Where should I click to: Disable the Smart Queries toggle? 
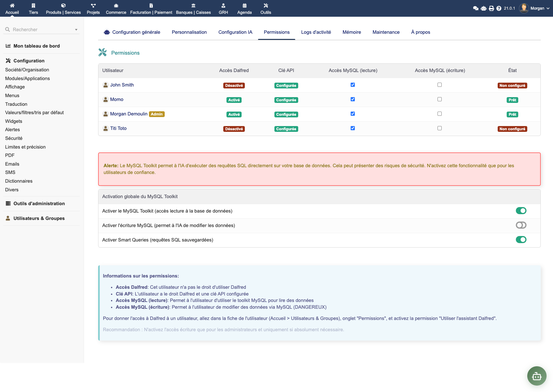(521, 240)
